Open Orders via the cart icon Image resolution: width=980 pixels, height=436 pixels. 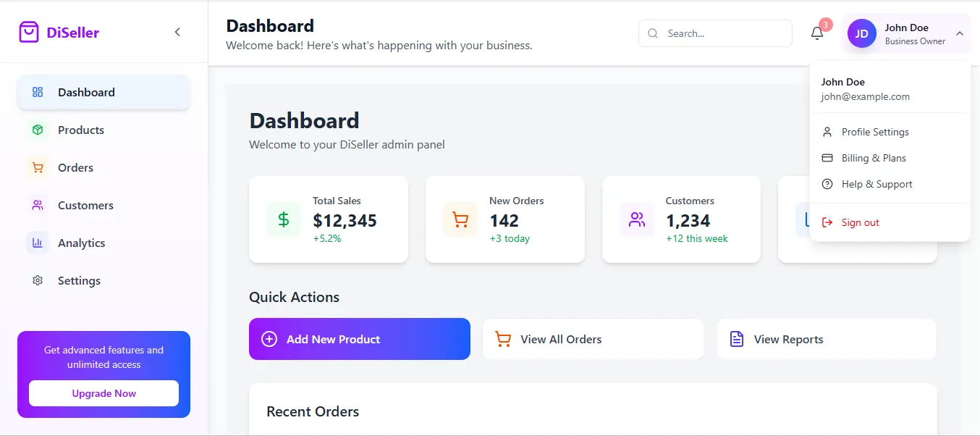point(38,167)
